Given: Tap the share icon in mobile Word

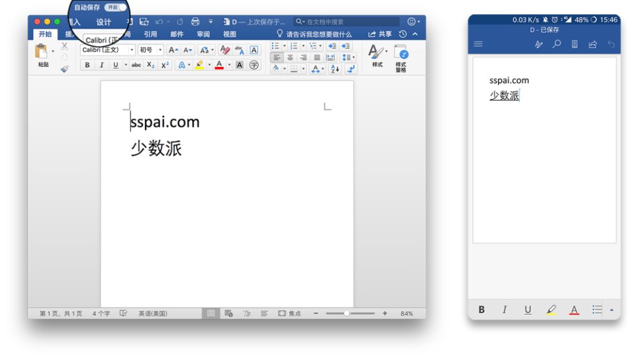Looking at the screenshot, I should [x=593, y=44].
